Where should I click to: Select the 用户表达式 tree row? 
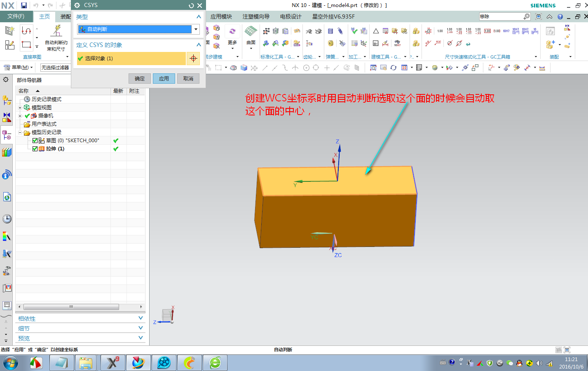click(x=44, y=124)
